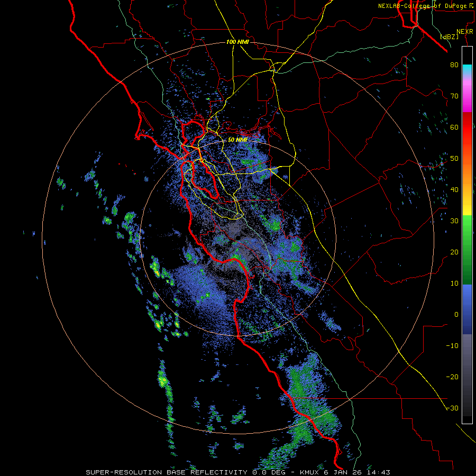Screen dimensions: 476x476
Task: Click the 0 value on the dBZ scale
Action: click(456, 315)
